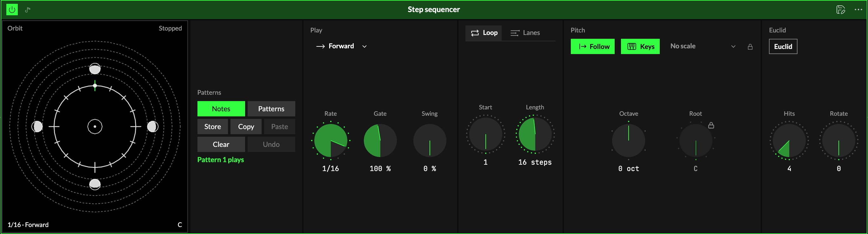
Task: Switch to the Lanes tab
Action: (x=525, y=33)
